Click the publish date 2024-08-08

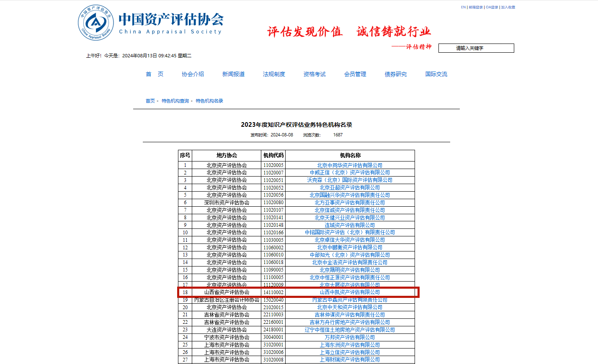(x=282, y=135)
